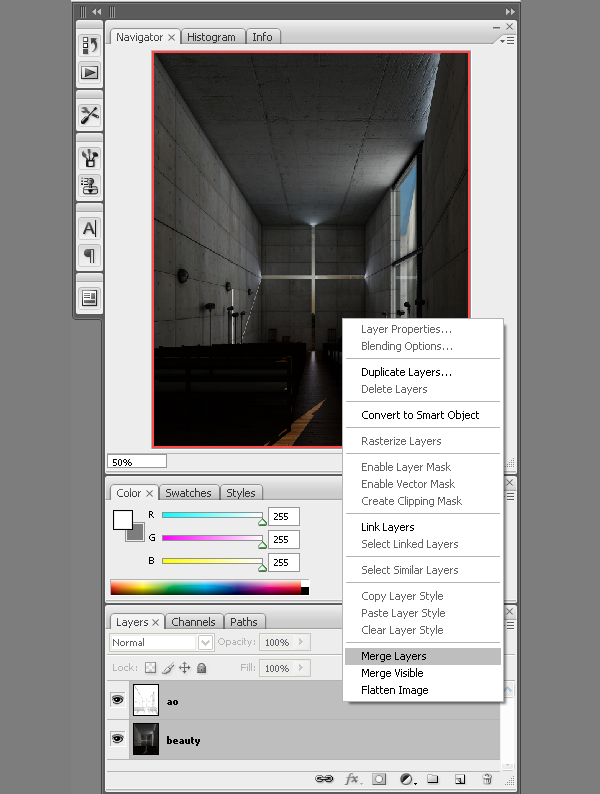Open the History panel icon

pyautogui.click(x=89, y=45)
